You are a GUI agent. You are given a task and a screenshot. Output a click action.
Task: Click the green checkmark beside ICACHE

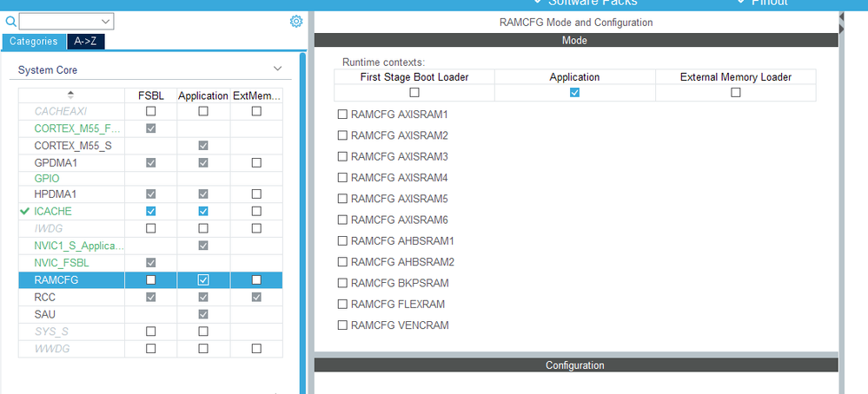pos(23,211)
